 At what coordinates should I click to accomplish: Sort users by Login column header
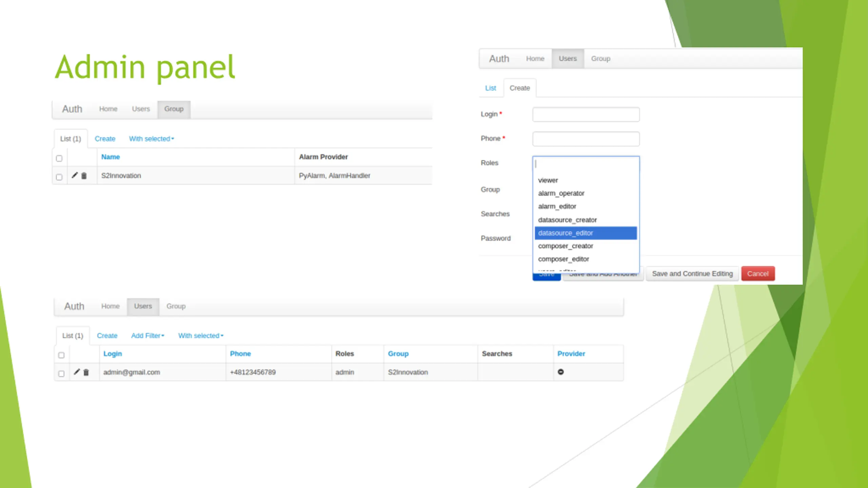click(113, 354)
